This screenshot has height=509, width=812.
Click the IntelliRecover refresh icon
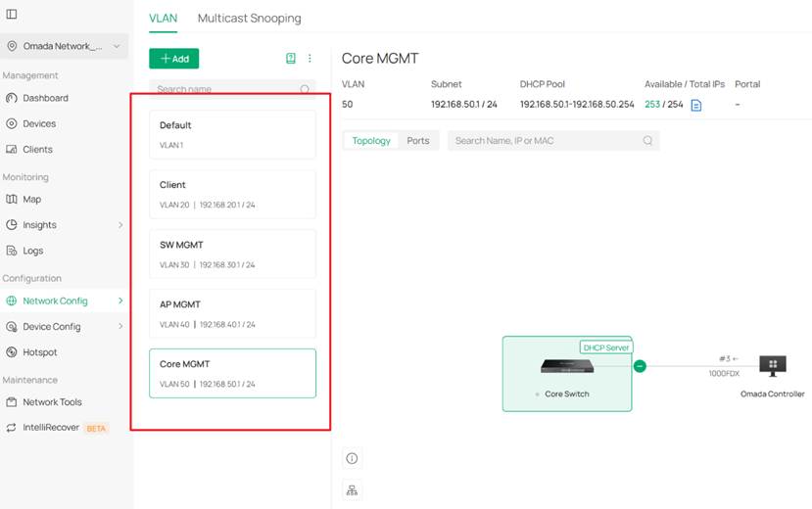[12, 428]
